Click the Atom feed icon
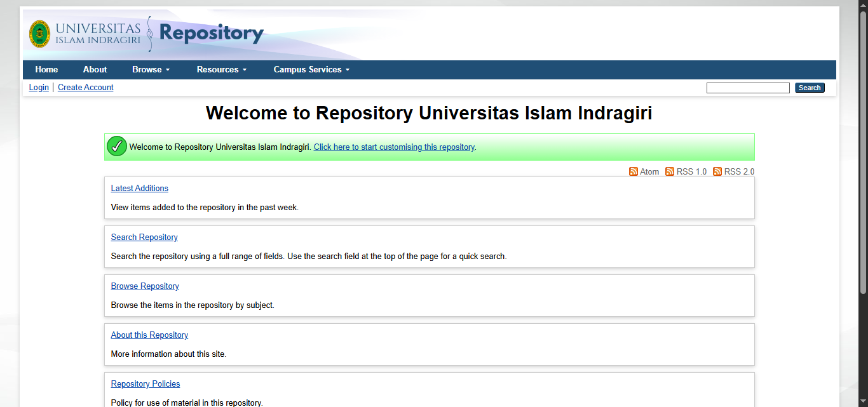Viewport: 868px width, 407px height. [x=634, y=171]
